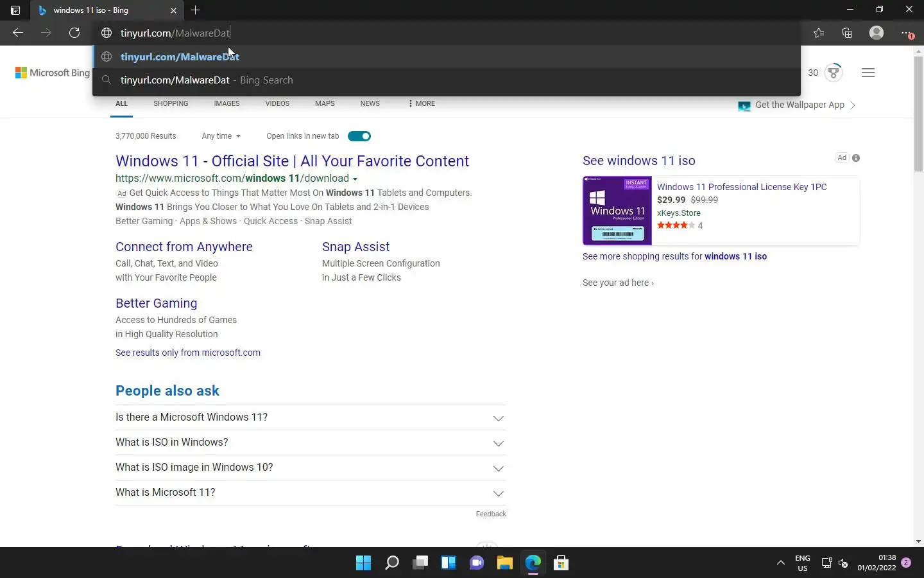Click 'See your ad here' link
The width and height of the screenshot is (924, 578).
(x=618, y=283)
